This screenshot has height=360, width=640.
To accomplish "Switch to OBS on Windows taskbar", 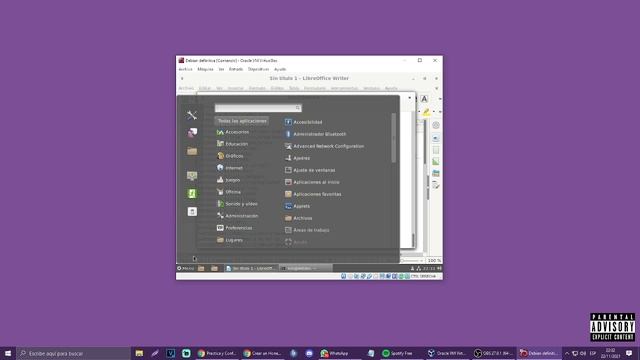I will (x=493, y=353).
